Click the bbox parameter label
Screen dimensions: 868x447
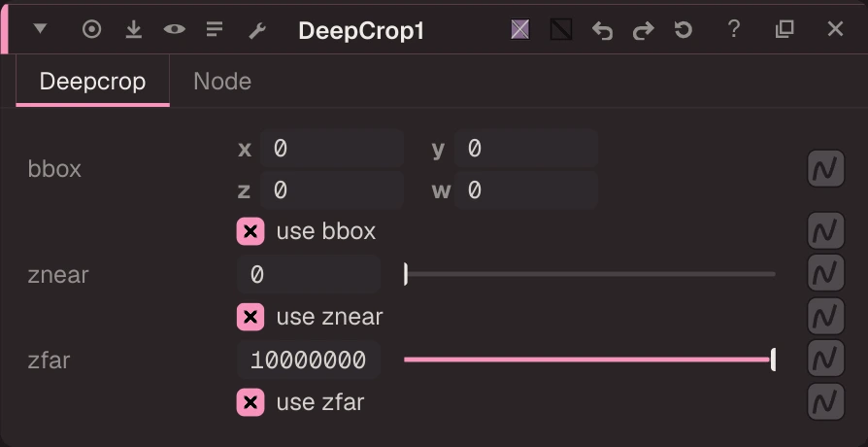click(x=54, y=169)
